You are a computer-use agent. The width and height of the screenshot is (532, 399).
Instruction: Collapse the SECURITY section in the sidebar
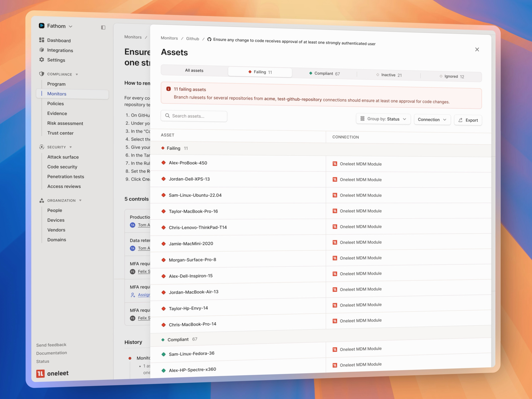click(x=71, y=147)
